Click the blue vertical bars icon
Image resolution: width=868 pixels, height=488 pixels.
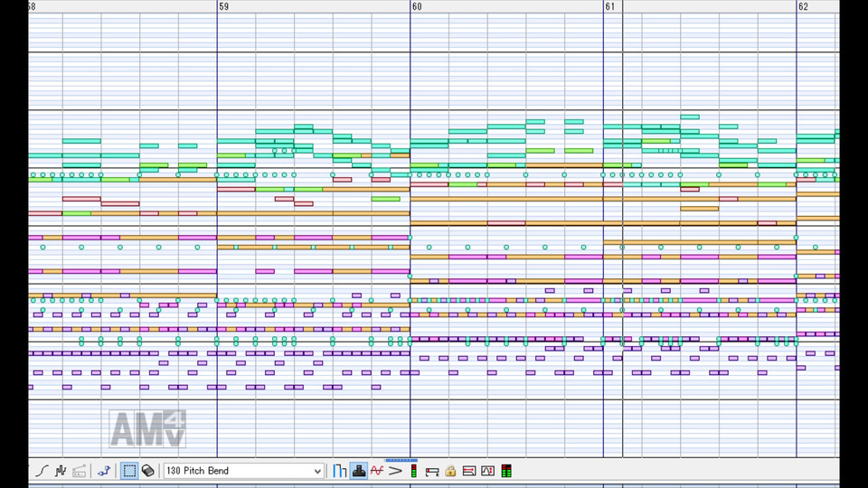[340, 471]
